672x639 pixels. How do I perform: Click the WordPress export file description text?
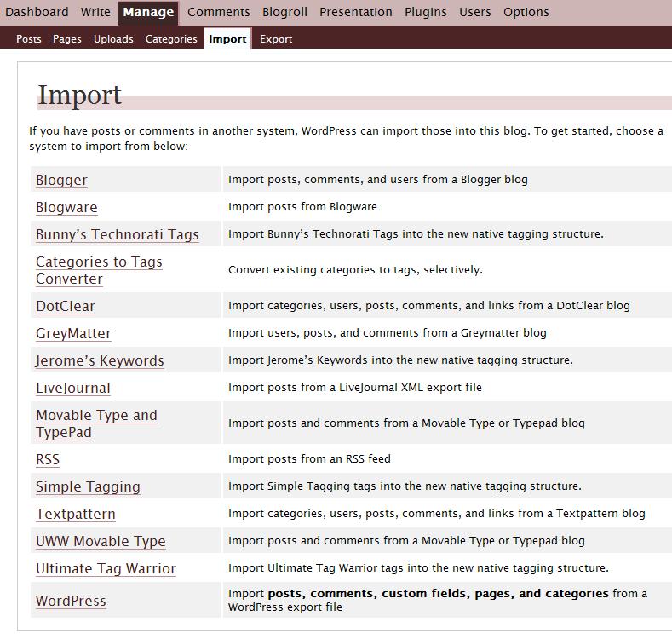438,600
